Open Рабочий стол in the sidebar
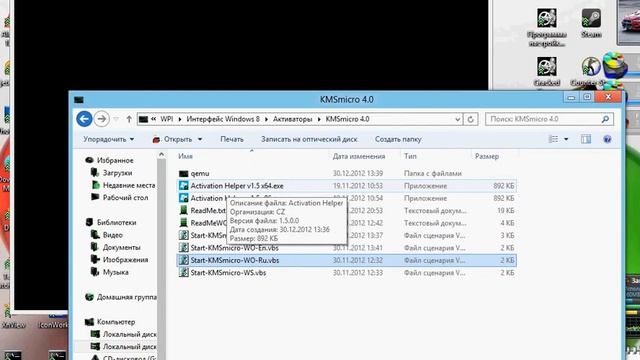Viewport: 640px width, 360px height. pos(125,198)
